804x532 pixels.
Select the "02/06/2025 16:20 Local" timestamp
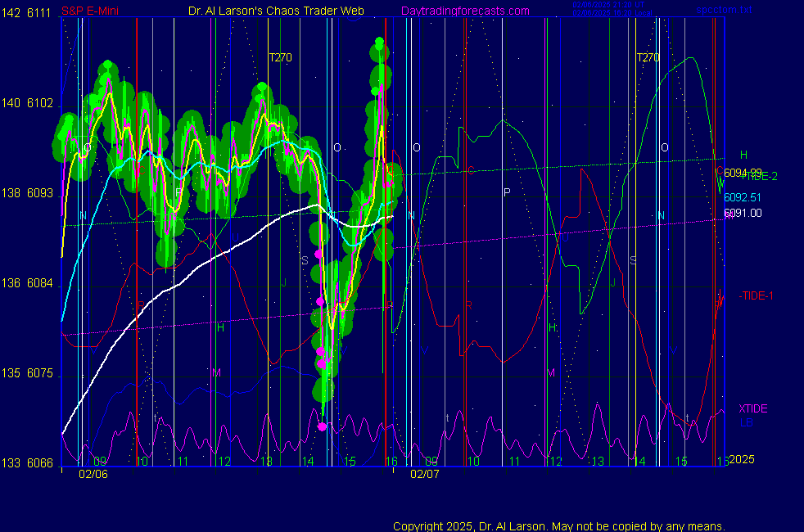click(x=612, y=13)
